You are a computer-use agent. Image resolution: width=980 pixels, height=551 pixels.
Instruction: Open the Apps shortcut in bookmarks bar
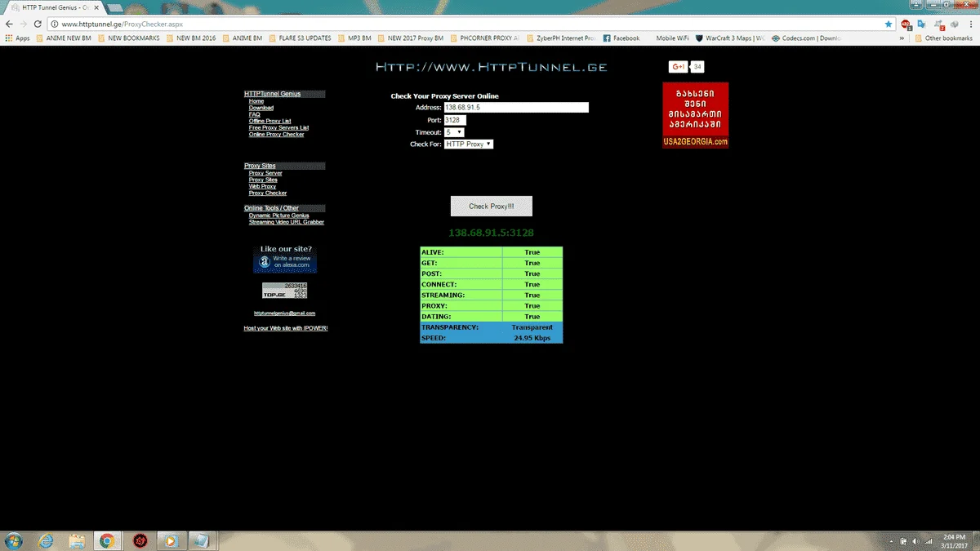click(x=17, y=38)
